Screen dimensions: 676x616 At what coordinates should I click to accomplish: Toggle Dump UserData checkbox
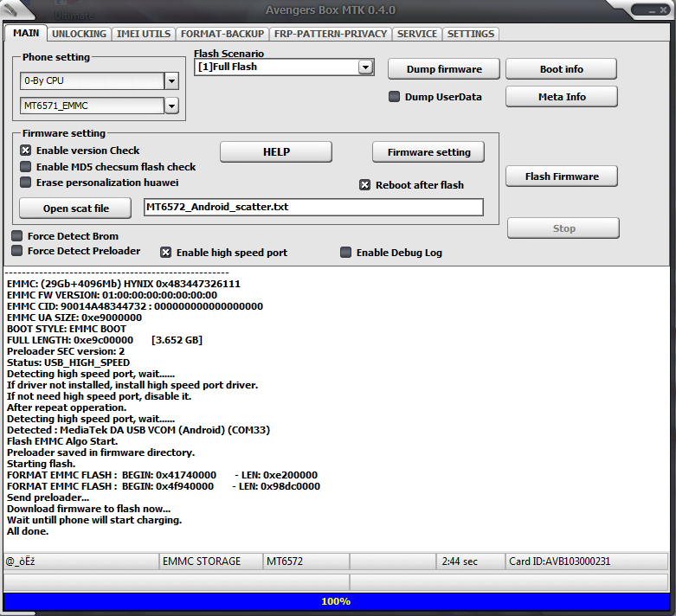[394, 97]
